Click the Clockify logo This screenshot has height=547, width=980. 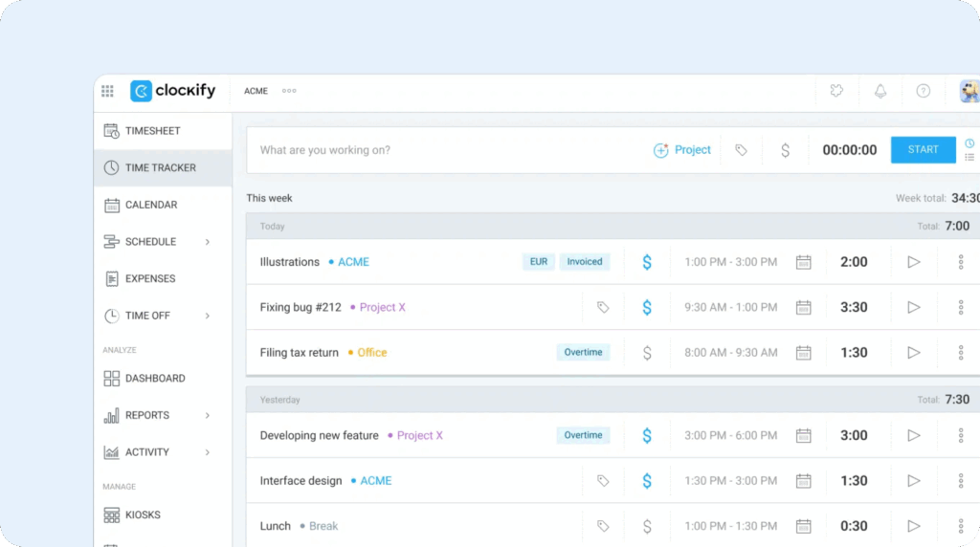click(x=172, y=91)
